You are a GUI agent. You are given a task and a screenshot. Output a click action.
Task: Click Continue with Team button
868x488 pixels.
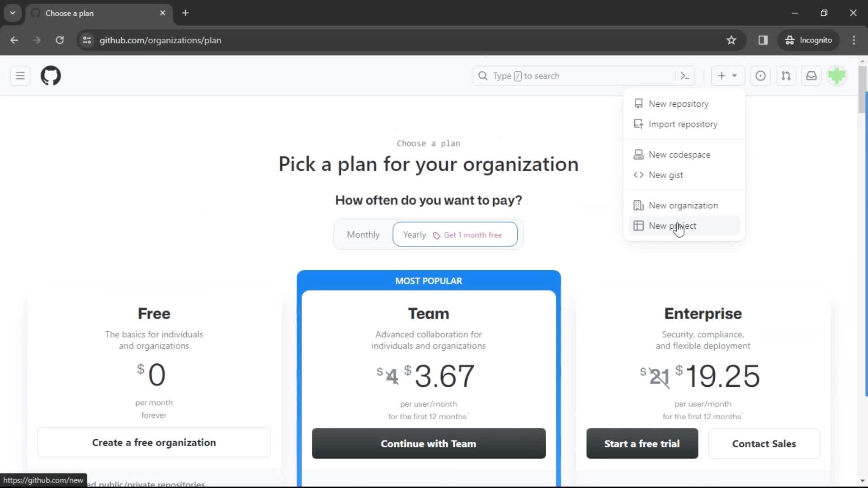tap(428, 443)
